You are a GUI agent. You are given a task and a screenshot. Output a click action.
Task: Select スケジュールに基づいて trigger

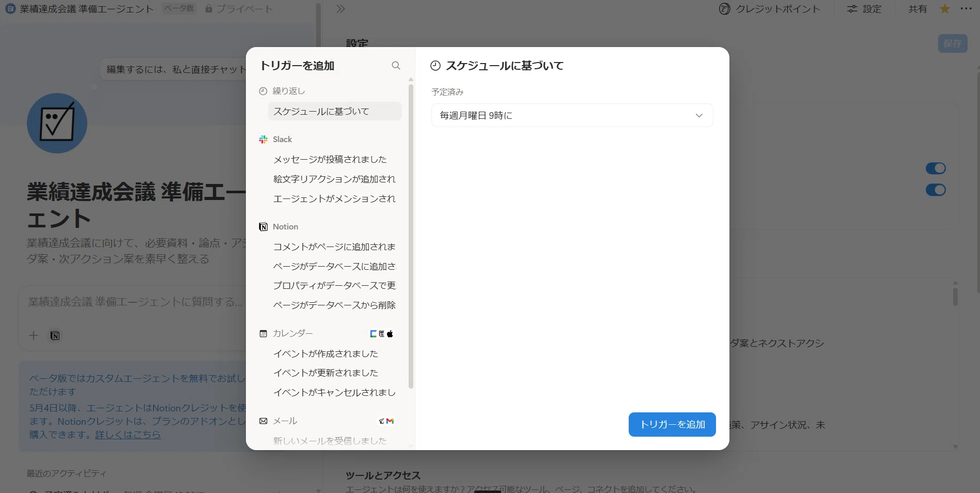click(x=334, y=111)
